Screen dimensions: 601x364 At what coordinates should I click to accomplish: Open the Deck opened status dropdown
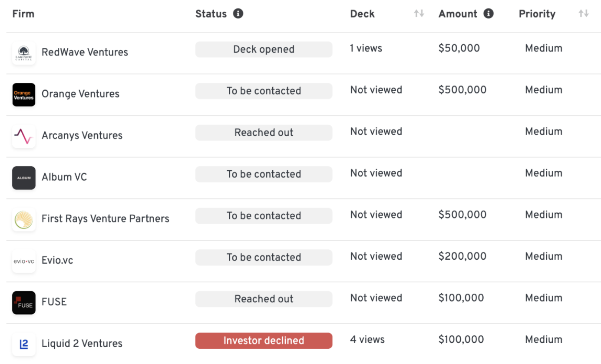(264, 50)
